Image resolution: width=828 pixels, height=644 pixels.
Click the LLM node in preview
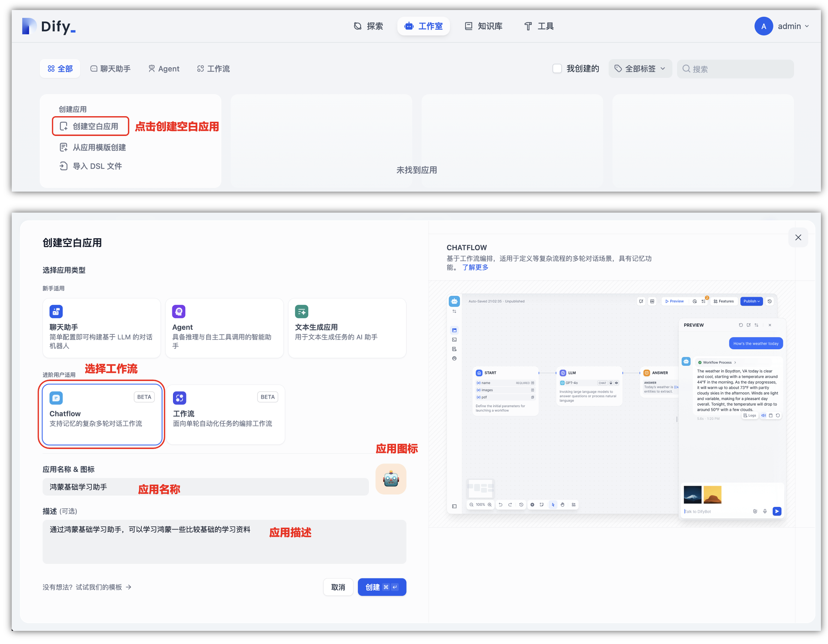tap(589, 386)
